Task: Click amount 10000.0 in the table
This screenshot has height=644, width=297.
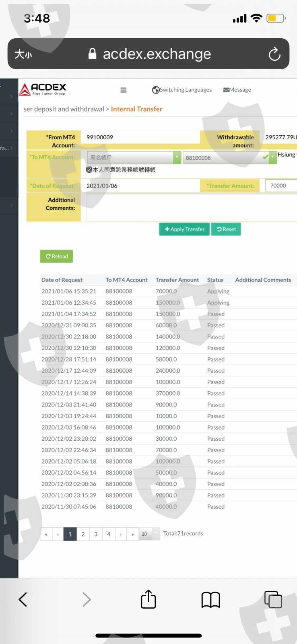Action: tap(166, 416)
